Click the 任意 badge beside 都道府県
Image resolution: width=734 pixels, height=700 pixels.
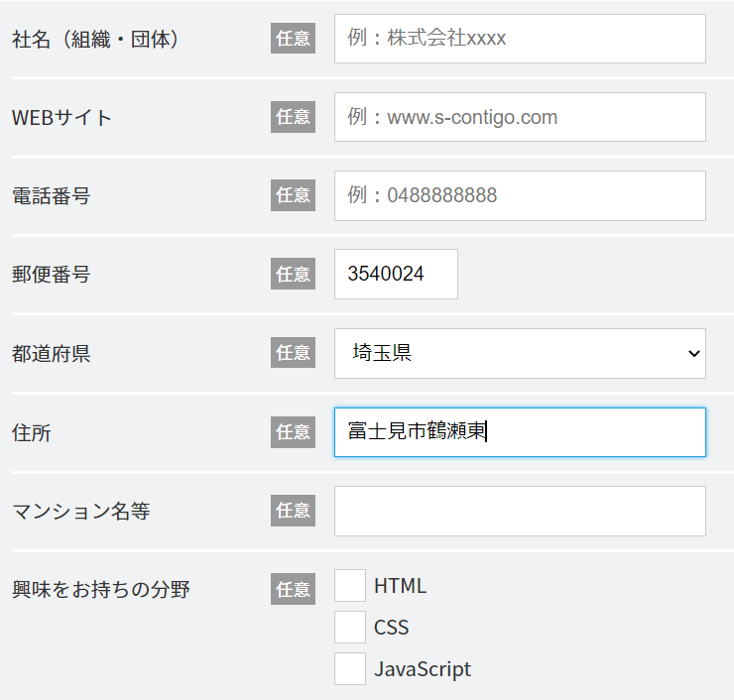tap(293, 352)
